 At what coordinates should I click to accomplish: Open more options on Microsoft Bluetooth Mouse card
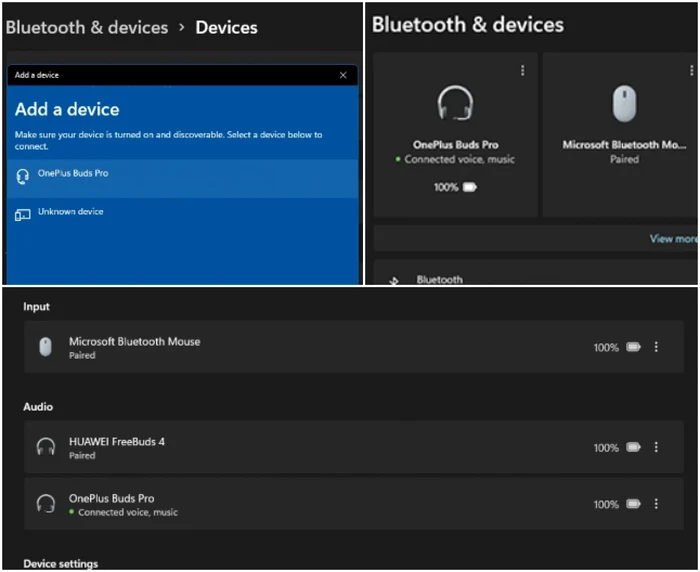click(691, 70)
